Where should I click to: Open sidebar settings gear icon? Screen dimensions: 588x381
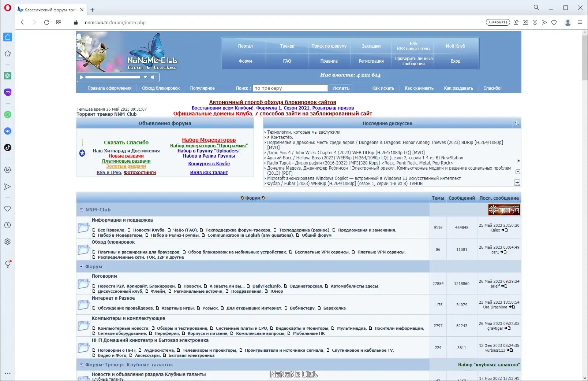pyautogui.click(x=8, y=242)
